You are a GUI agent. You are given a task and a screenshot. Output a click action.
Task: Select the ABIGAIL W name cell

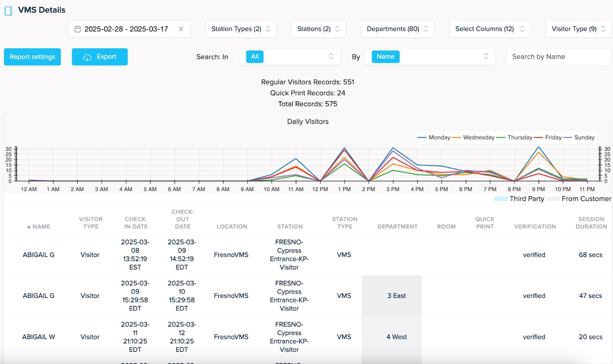pyautogui.click(x=39, y=337)
